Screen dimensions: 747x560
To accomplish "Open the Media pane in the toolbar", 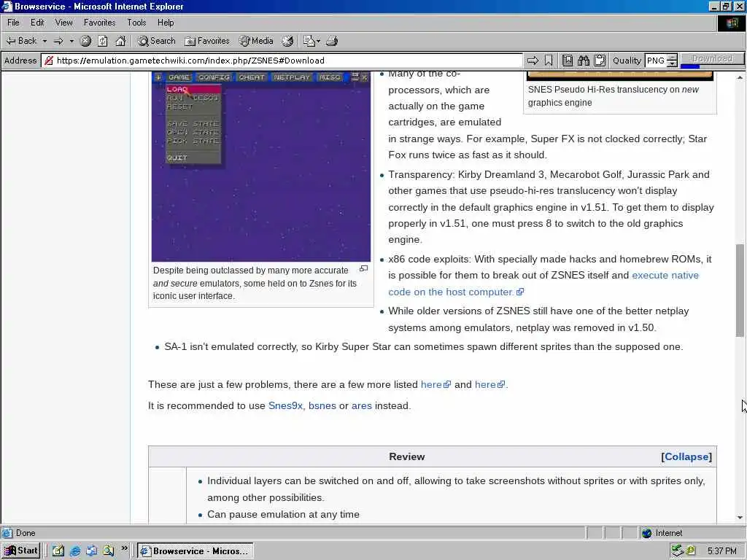I will [x=256, y=41].
